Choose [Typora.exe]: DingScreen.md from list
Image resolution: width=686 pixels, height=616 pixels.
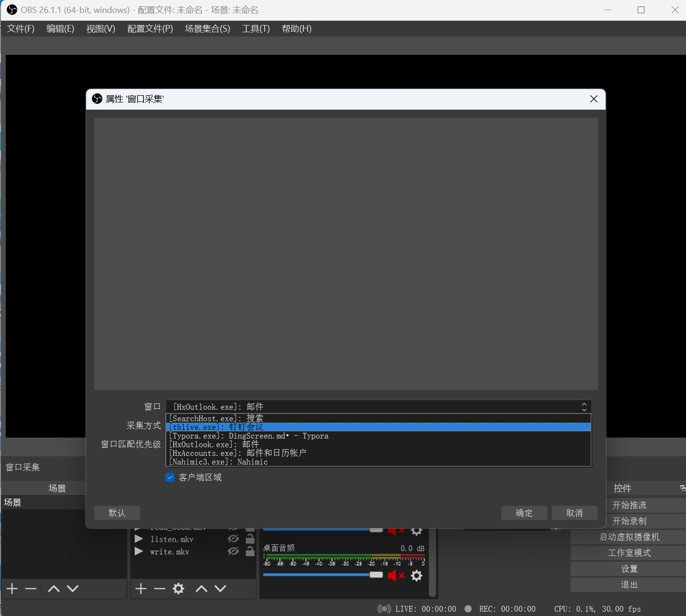tap(379, 436)
